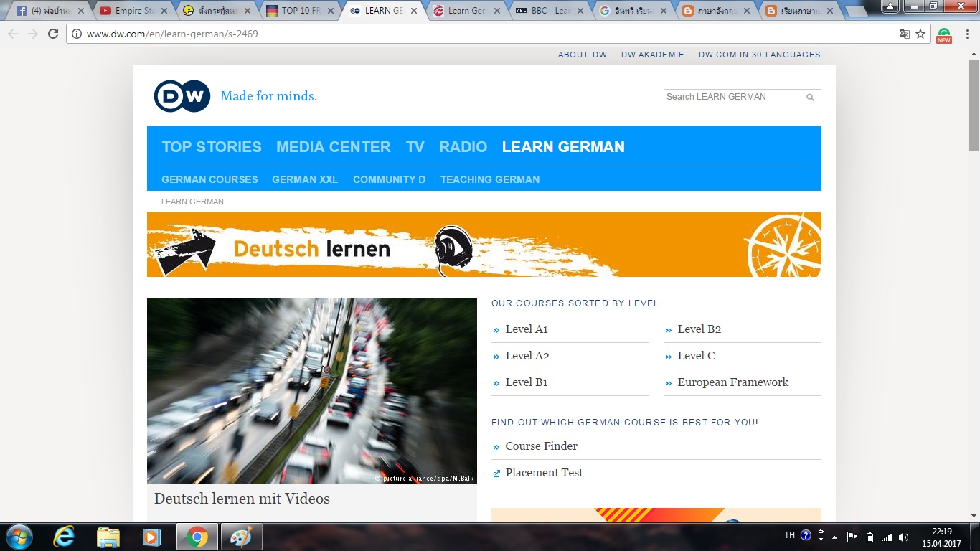Open TEACHING GERMAN submenu
This screenshot has height=551, width=980.
(490, 179)
